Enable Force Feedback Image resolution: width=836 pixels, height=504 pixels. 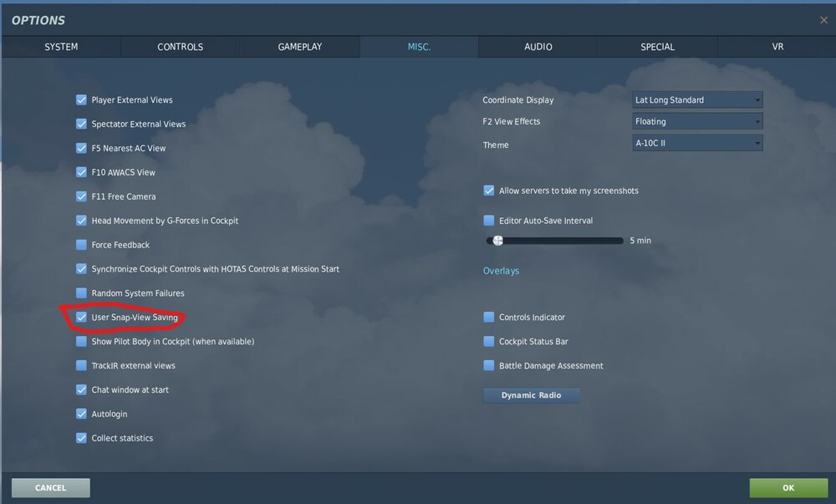point(81,245)
